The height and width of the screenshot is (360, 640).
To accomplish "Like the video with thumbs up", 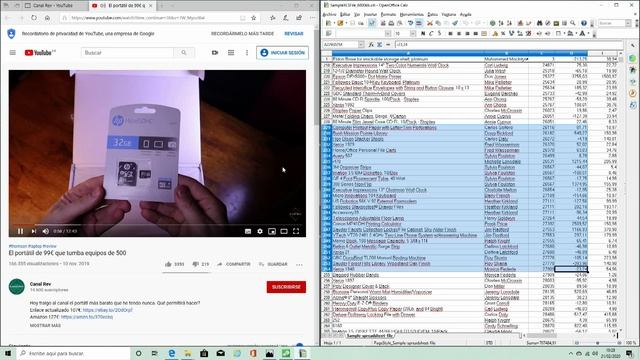I will pos(169,264).
